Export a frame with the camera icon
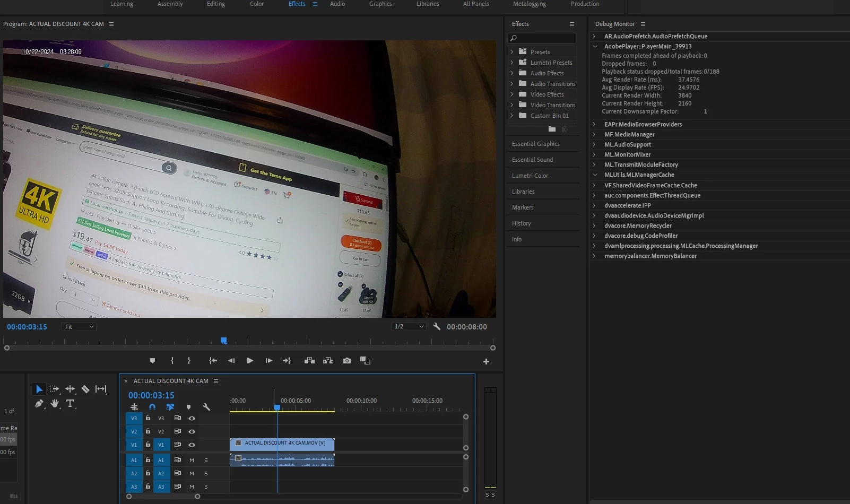 pyautogui.click(x=347, y=361)
